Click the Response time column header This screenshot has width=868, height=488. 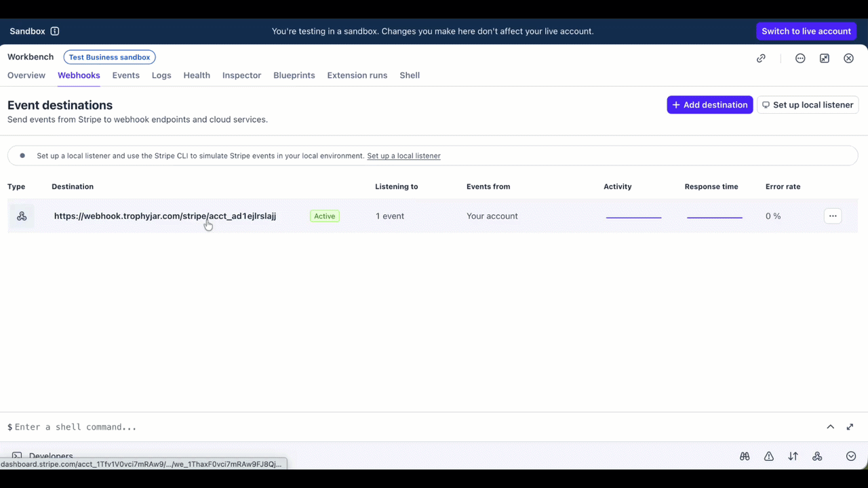pyautogui.click(x=711, y=186)
